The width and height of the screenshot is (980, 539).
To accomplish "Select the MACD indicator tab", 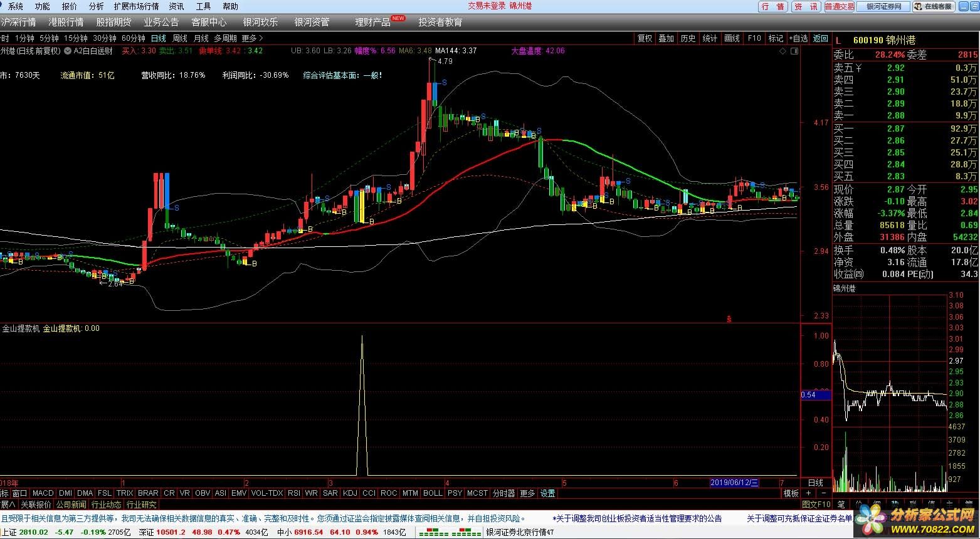I will click(43, 493).
